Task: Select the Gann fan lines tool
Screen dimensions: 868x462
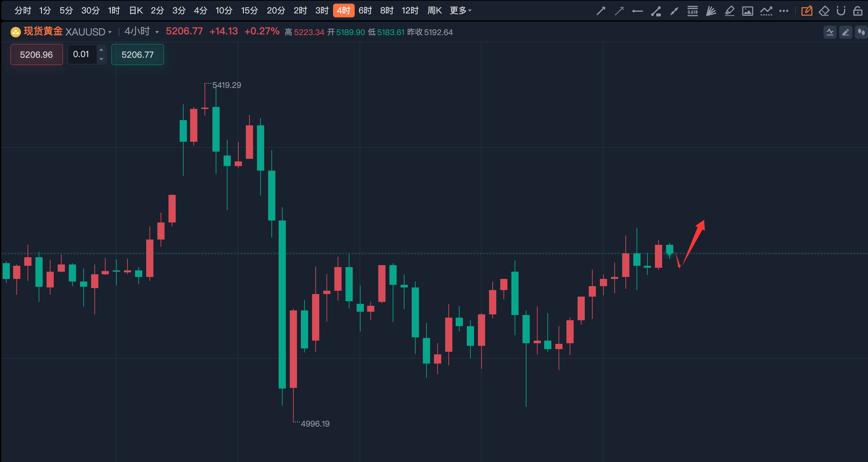Action: tap(711, 11)
